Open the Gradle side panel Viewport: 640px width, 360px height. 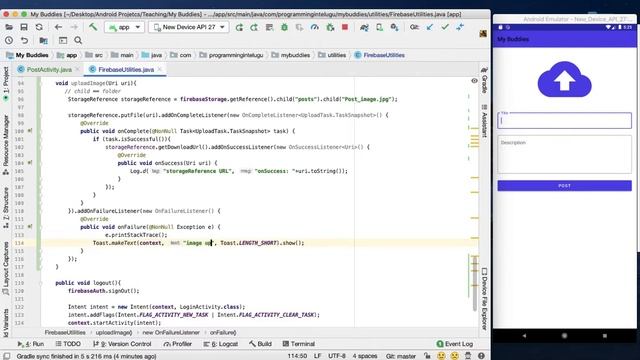[484, 80]
